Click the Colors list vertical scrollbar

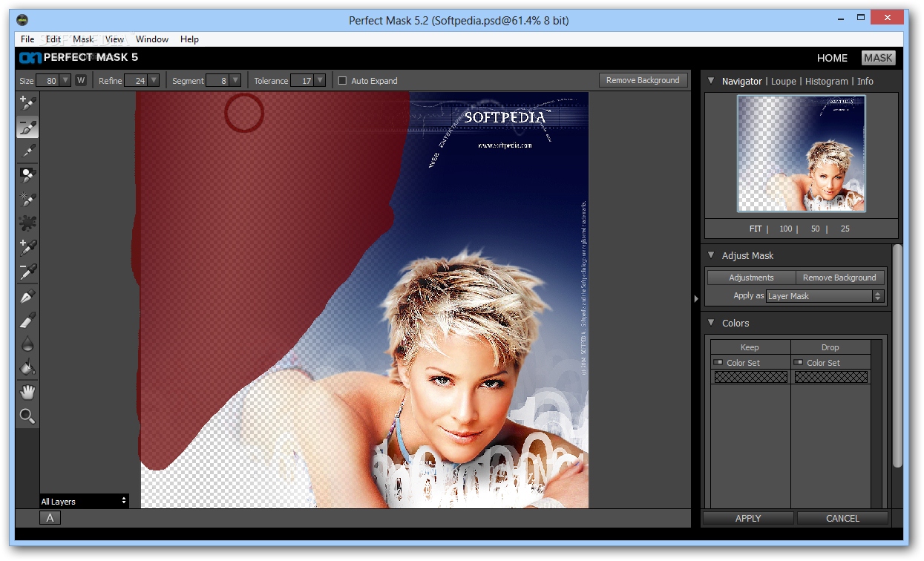(x=877, y=423)
